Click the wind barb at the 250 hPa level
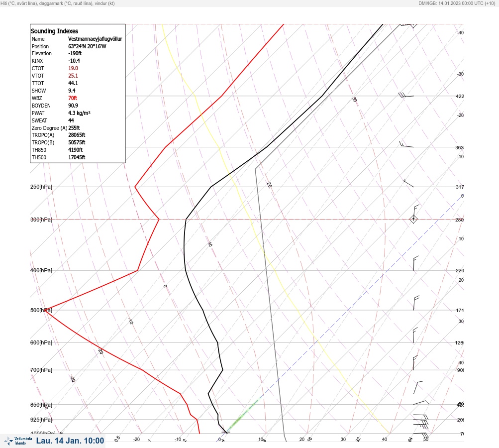The height and width of the screenshot is (448, 499). pyautogui.click(x=408, y=183)
